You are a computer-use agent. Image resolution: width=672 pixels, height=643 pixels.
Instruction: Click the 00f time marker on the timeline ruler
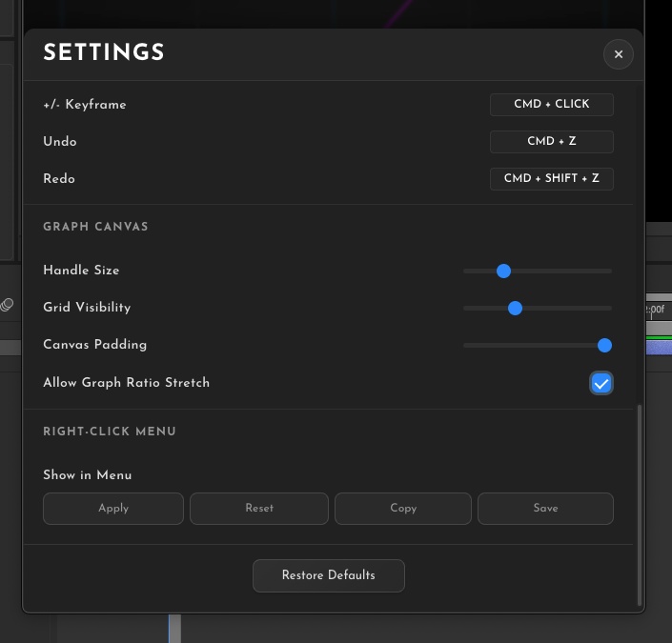pos(658,310)
